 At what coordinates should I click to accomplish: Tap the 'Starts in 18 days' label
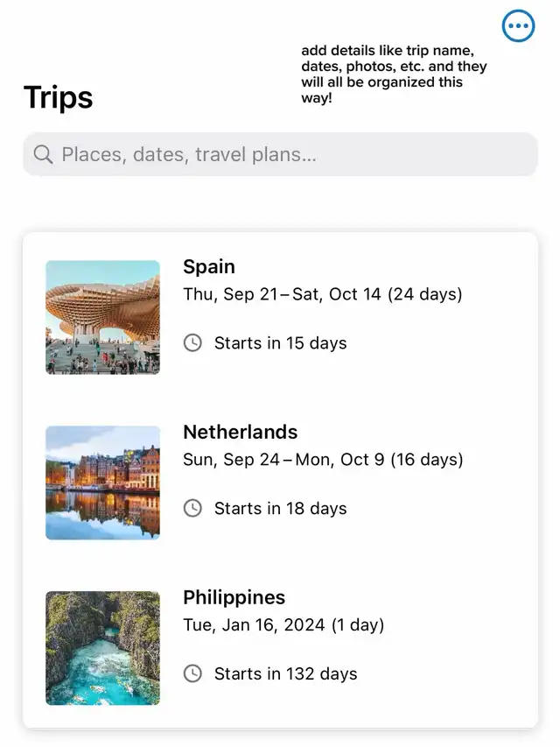[x=280, y=508]
